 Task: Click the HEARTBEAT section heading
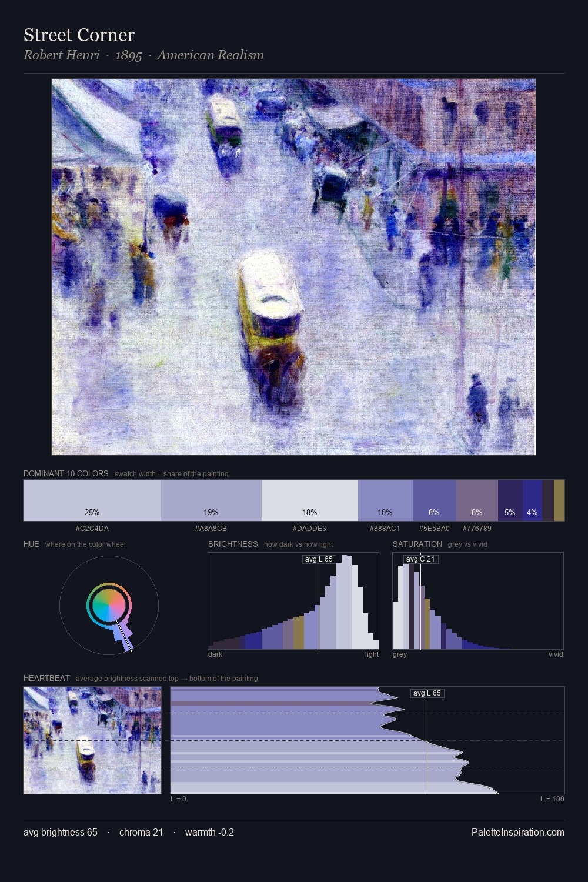coord(46,678)
